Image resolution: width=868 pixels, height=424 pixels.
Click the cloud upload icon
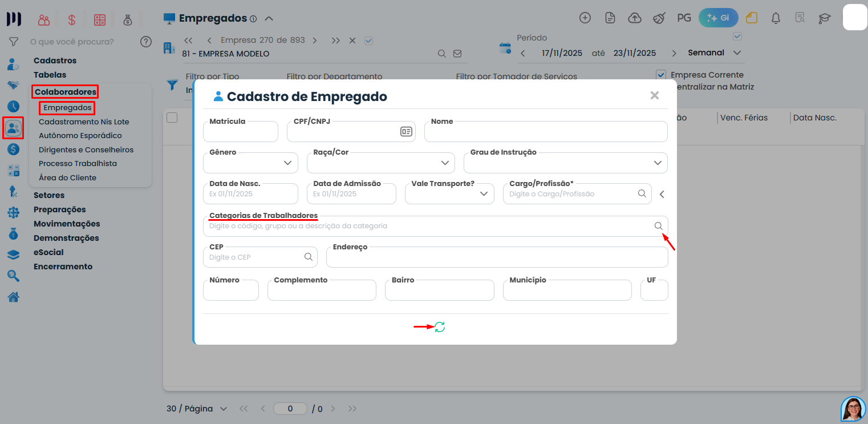click(x=634, y=18)
